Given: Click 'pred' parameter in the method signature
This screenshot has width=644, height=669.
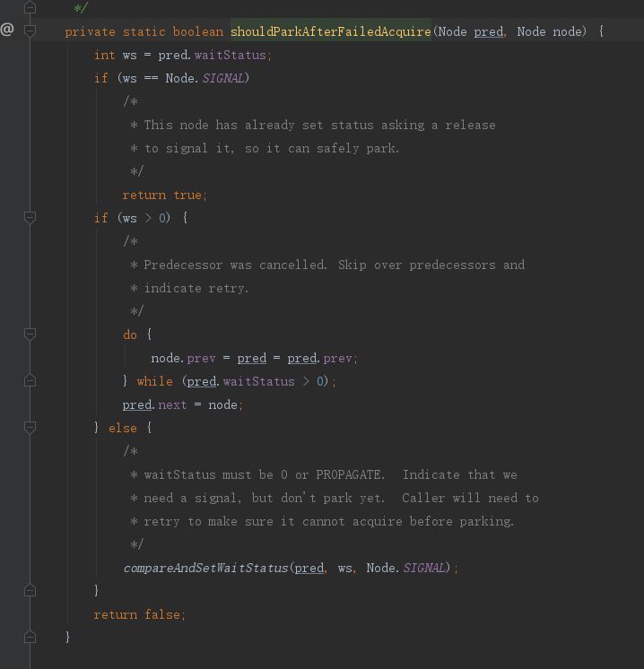Looking at the screenshot, I should pyautogui.click(x=488, y=31).
